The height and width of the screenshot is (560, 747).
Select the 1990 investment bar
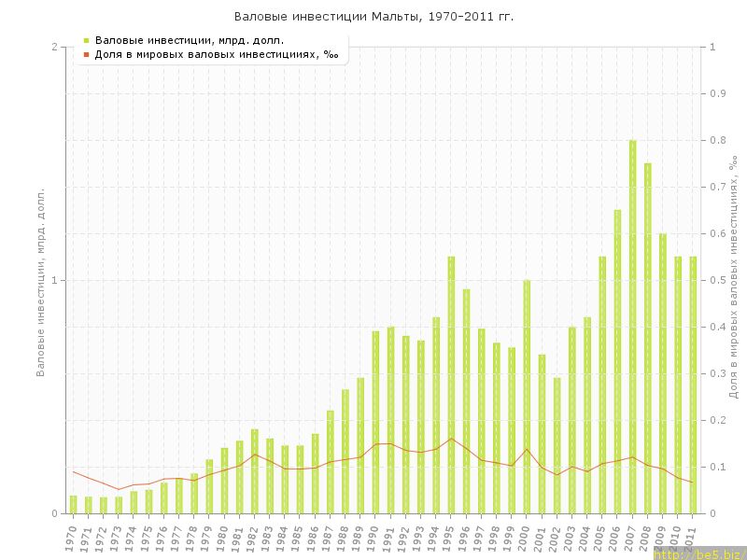(x=375, y=422)
